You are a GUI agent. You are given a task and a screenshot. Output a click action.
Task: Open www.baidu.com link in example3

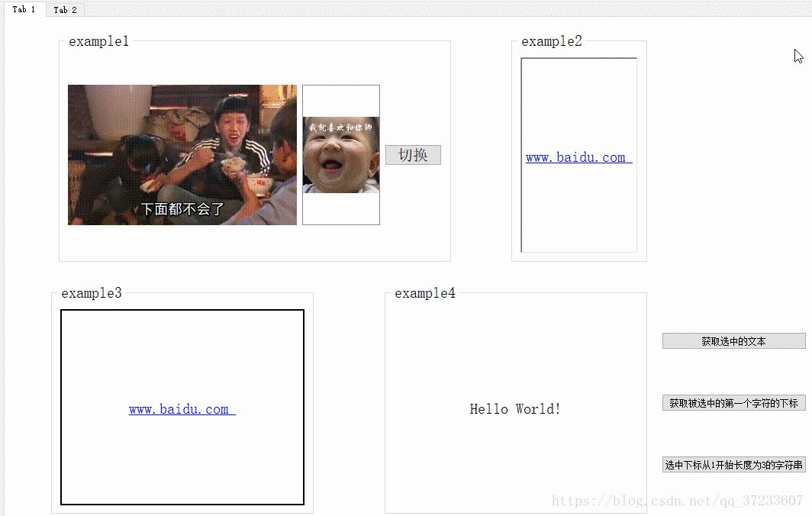click(182, 409)
